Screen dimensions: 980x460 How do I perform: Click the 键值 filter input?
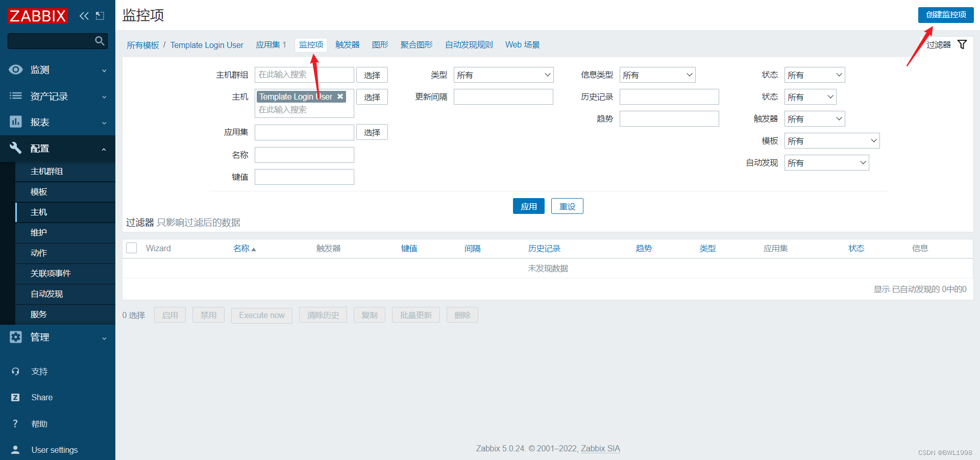[304, 177]
